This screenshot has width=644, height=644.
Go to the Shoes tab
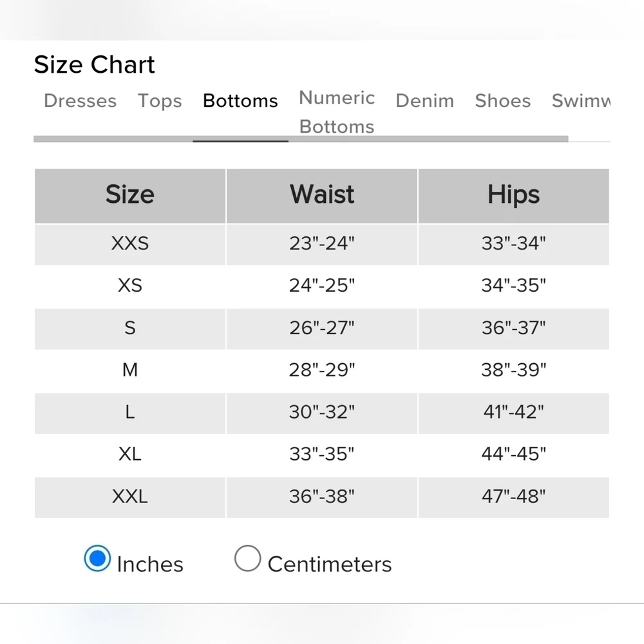(503, 100)
